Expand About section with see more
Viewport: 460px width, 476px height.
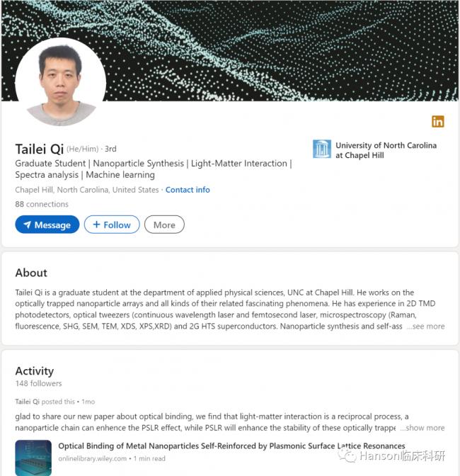click(x=426, y=327)
